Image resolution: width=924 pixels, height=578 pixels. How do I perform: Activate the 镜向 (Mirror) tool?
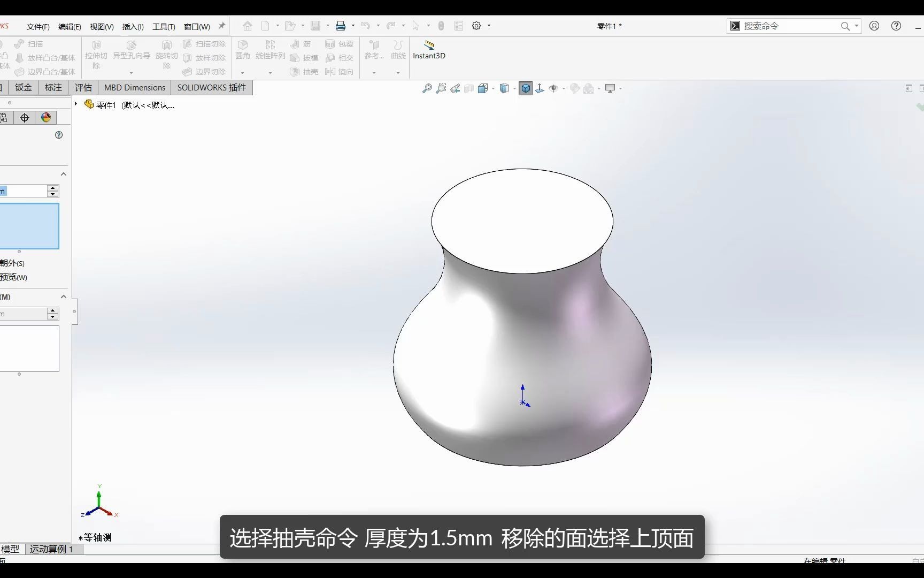click(340, 72)
